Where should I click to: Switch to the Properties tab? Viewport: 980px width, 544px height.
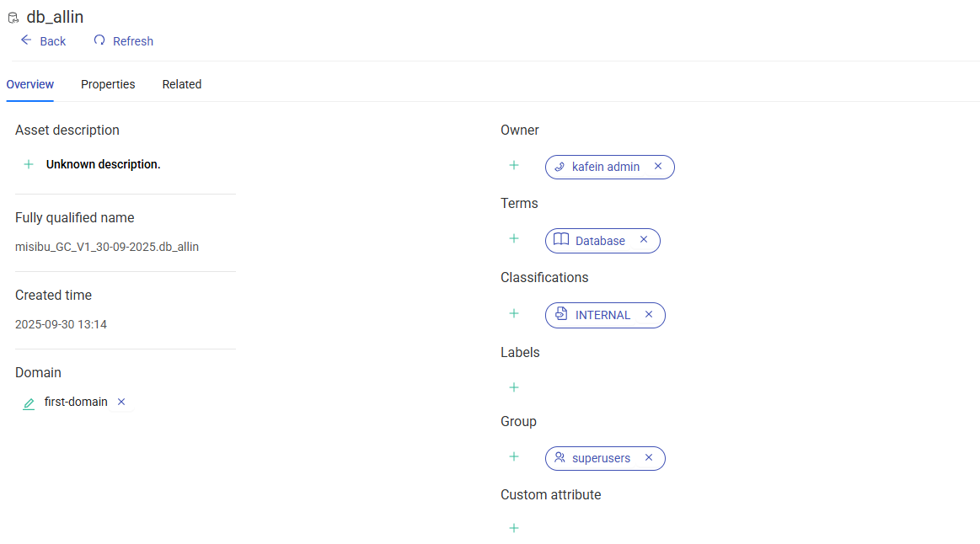pyautogui.click(x=108, y=84)
